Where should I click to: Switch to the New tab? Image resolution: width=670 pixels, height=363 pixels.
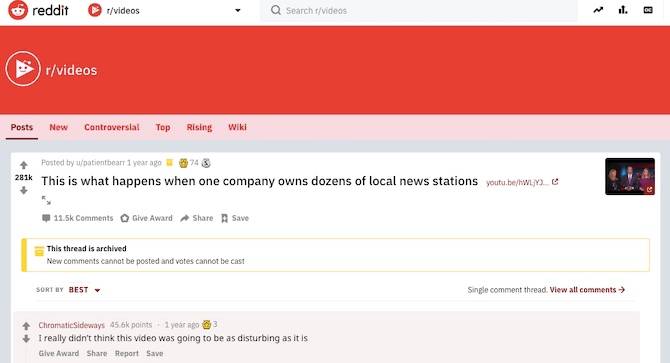[x=59, y=127]
